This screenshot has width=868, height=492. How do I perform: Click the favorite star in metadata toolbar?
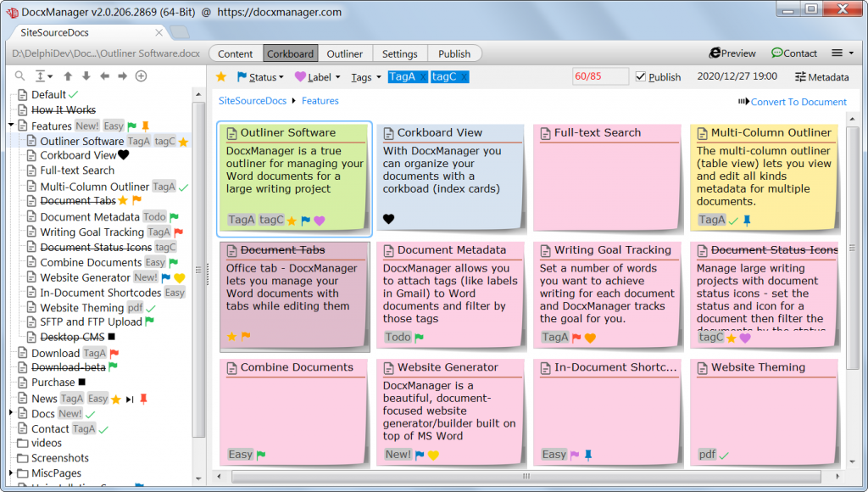click(221, 76)
